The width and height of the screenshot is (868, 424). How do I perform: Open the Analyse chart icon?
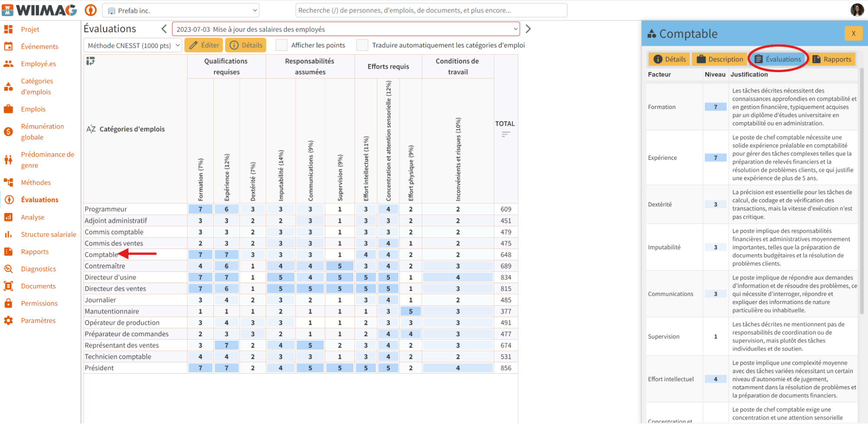coord(8,217)
